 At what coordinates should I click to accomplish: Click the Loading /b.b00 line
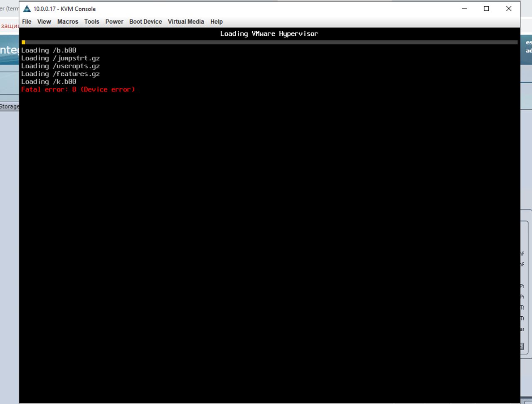[x=49, y=50]
